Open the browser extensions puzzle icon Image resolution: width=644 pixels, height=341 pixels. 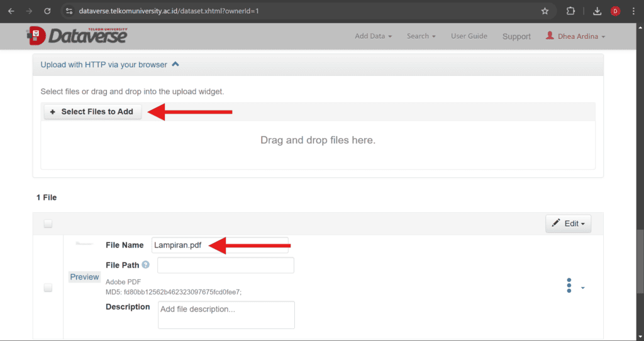coord(570,11)
